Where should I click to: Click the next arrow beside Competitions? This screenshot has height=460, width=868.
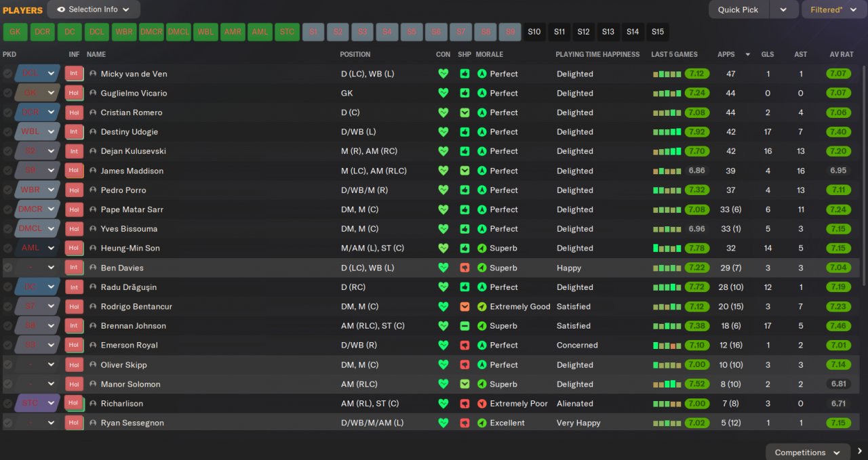pos(860,451)
